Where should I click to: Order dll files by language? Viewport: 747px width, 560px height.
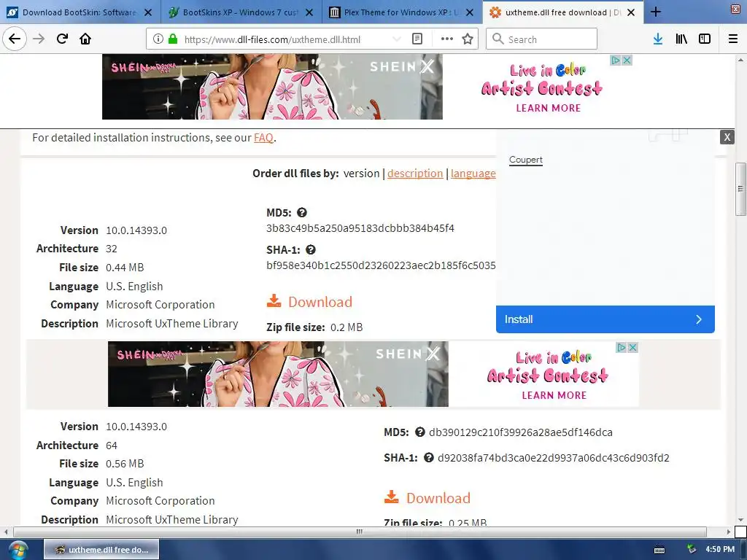point(473,174)
